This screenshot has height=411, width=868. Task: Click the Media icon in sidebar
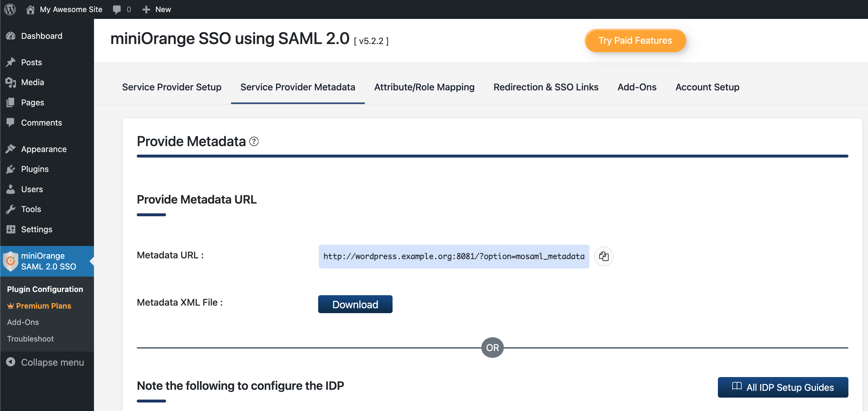(x=11, y=82)
